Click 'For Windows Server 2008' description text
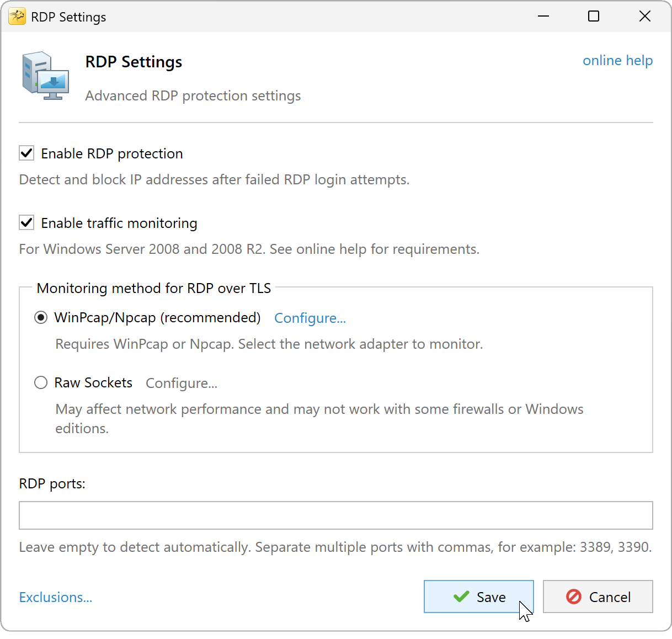This screenshot has width=672, height=639. [249, 249]
